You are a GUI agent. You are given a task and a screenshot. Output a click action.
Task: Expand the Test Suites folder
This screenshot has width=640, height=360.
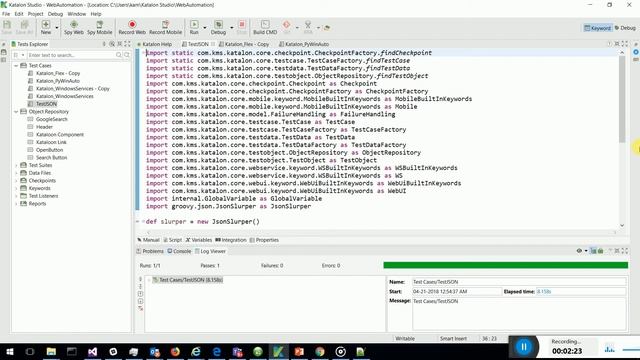pos(16,165)
